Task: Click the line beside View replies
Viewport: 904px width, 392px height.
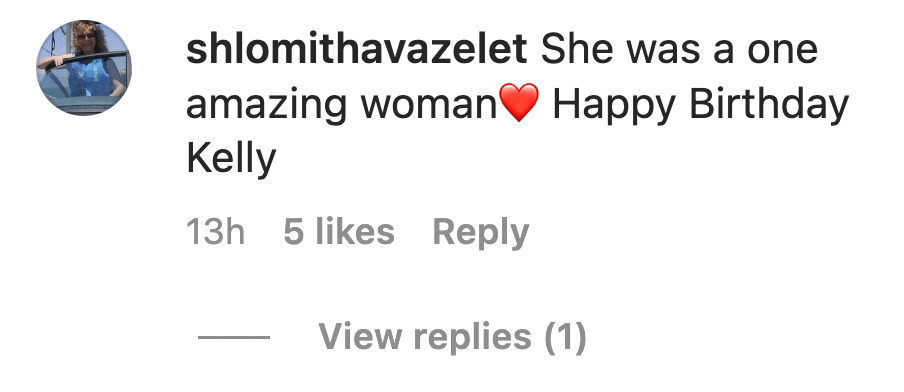Action: coord(233,337)
